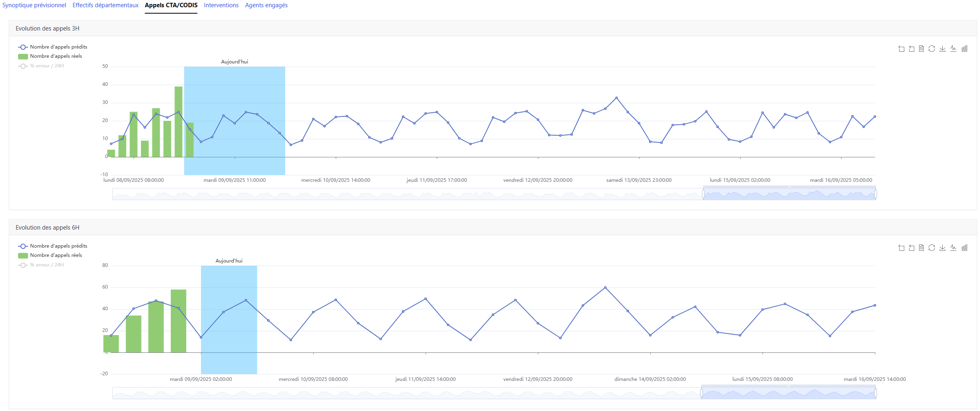Open the Synoptique prévisionnel tab

[34, 5]
